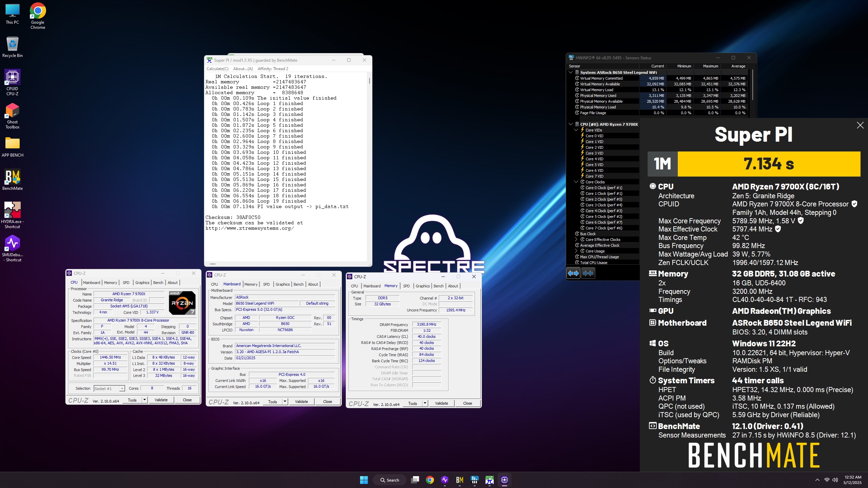Click the Checksum: 38AF0C50 line
868x488 pixels.
tap(233, 217)
